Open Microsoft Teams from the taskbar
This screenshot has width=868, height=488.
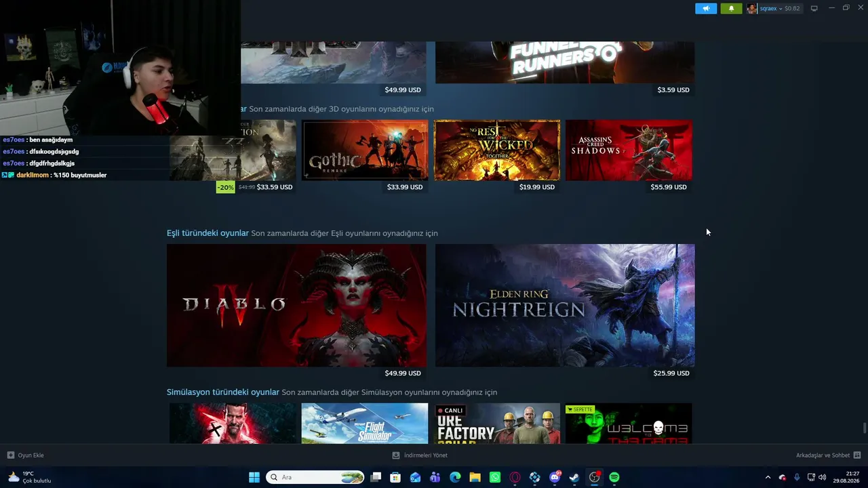click(435, 478)
